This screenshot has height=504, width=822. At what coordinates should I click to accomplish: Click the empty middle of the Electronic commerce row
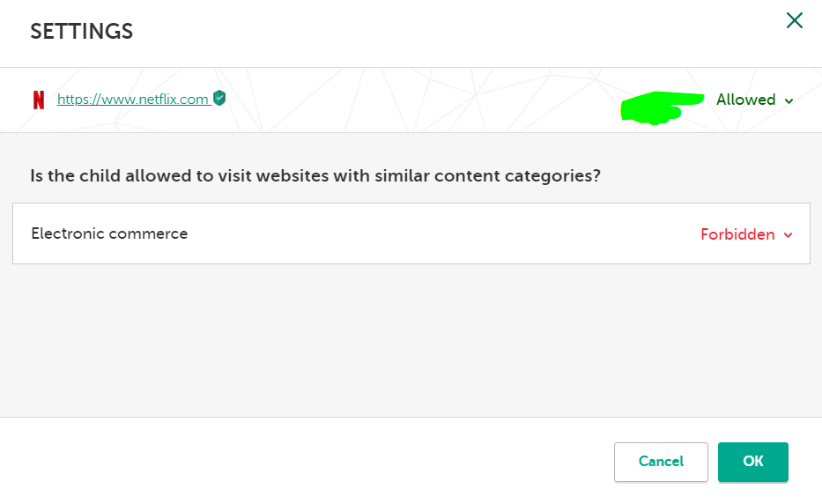tap(441, 234)
